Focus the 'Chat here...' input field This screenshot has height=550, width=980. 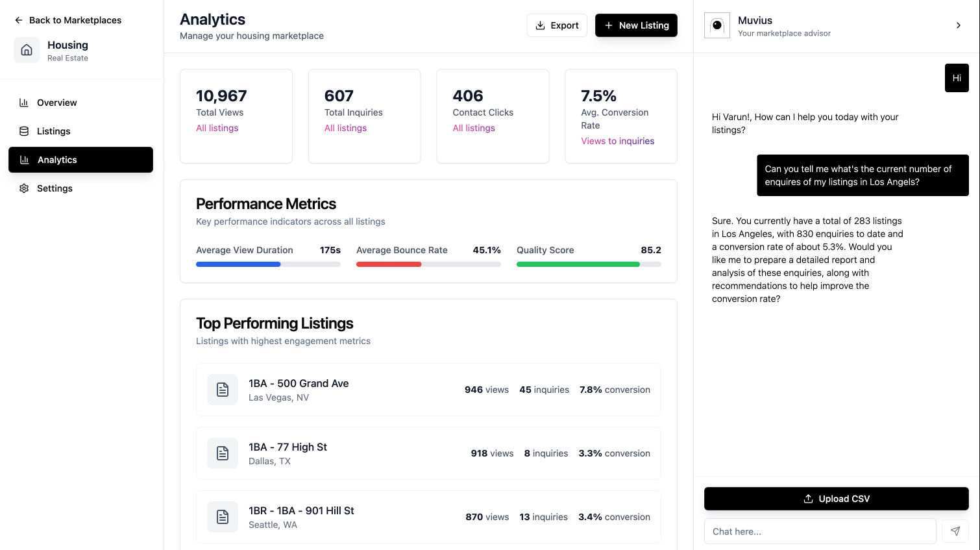tap(820, 531)
